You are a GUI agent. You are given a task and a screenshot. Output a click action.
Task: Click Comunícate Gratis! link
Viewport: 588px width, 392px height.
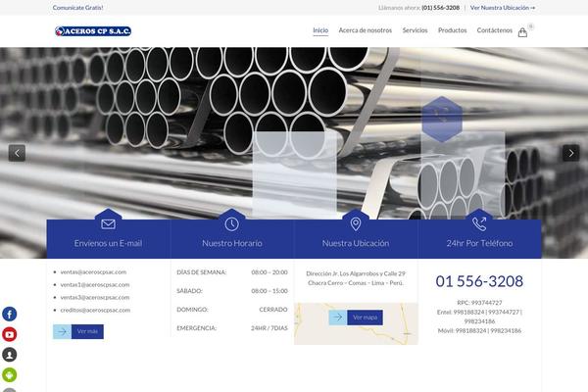[78, 8]
